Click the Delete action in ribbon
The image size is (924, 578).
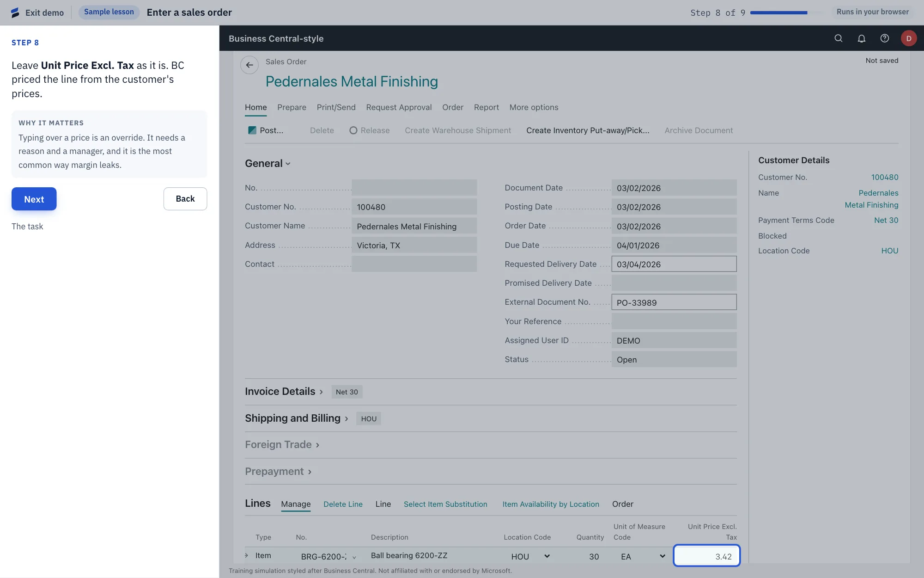(322, 130)
